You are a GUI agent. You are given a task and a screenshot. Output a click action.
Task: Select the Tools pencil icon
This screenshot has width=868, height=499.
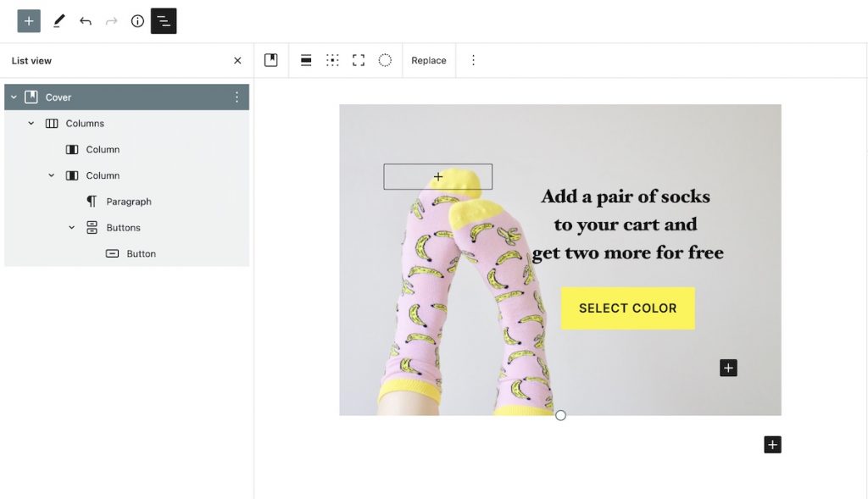click(58, 21)
